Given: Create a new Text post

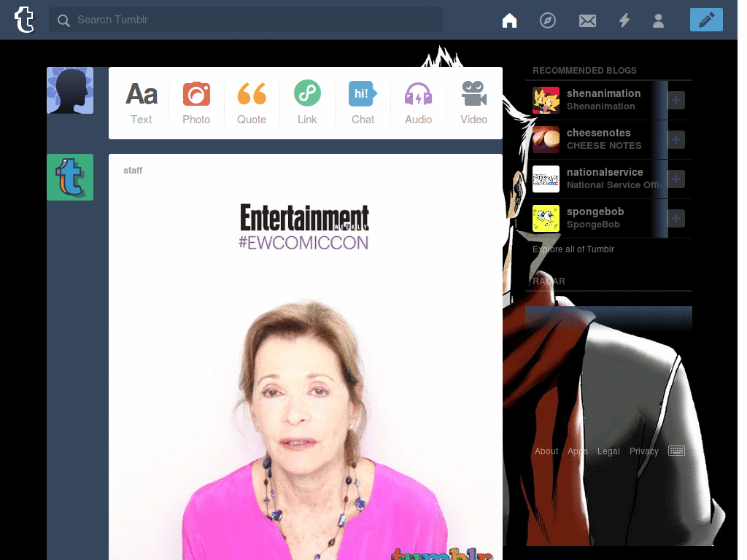Looking at the screenshot, I should (x=142, y=103).
